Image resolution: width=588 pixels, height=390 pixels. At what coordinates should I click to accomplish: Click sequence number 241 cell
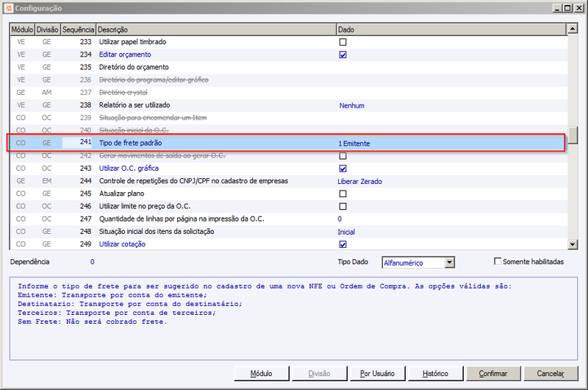coord(79,142)
